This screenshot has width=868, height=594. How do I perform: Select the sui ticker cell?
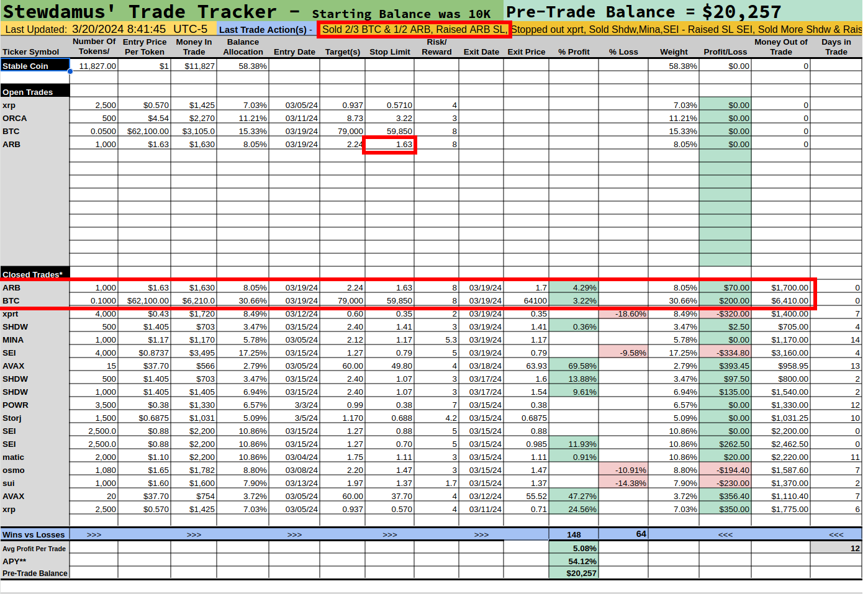click(x=35, y=484)
